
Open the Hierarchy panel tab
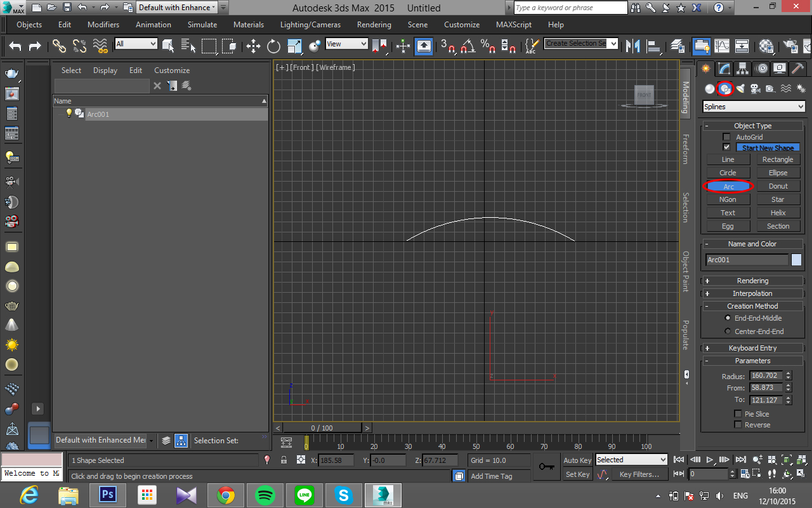[742, 69]
